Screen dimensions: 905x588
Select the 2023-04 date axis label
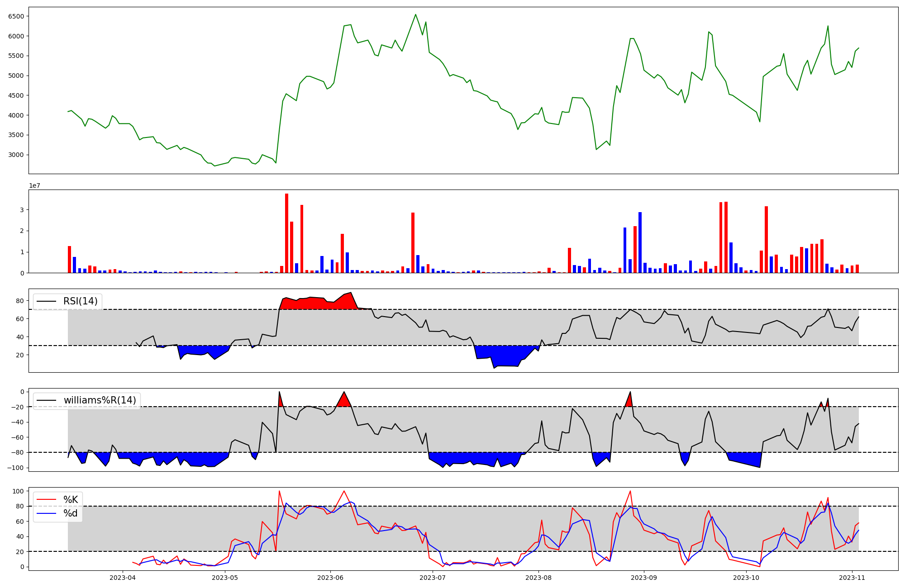(123, 578)
